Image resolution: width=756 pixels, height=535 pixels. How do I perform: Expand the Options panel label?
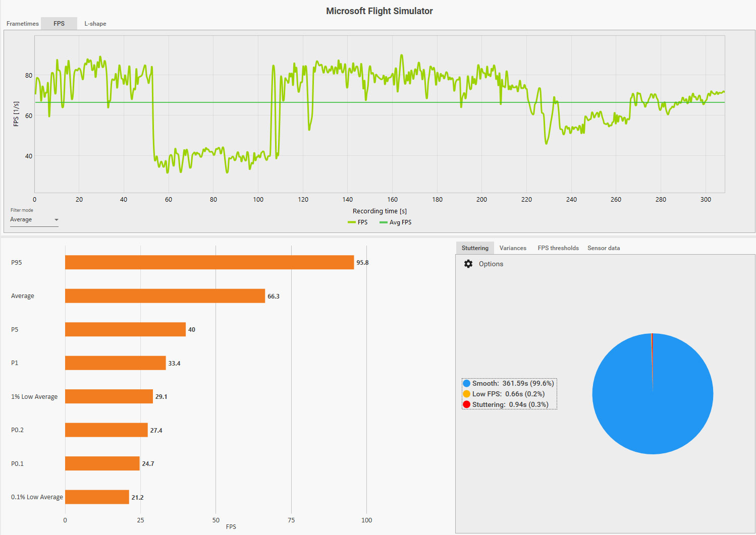pyautogui.click(x=491, y=264)
